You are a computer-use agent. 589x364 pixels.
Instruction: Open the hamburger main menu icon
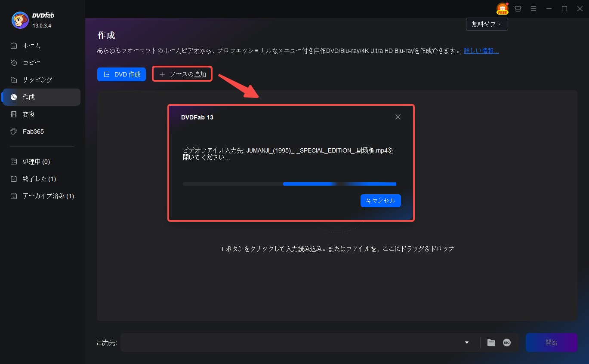pyautogui.click(x=533, y=9)
